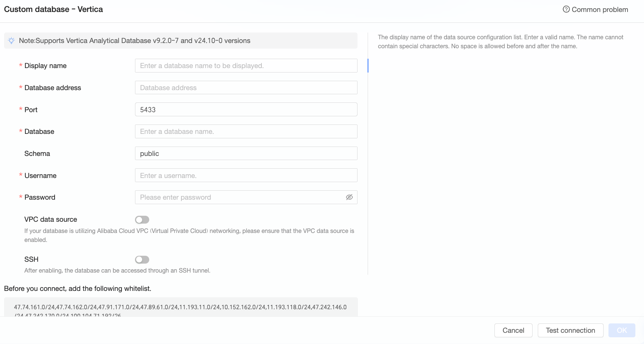Viewport: 644px width, 344px height.
Task: Click the whitelist IP address box
Action: [181, 307]
